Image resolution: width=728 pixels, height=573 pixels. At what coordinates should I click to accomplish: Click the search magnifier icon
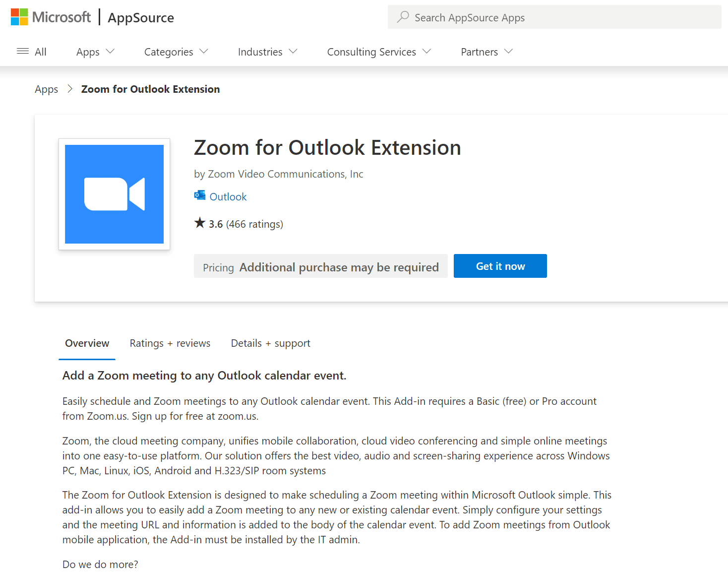coord(403,17)
